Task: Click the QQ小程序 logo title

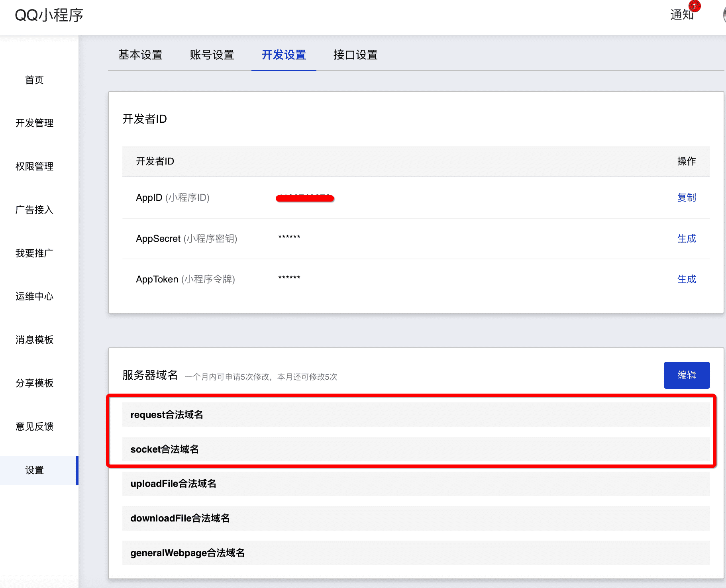Action: (x=49, y=15)
